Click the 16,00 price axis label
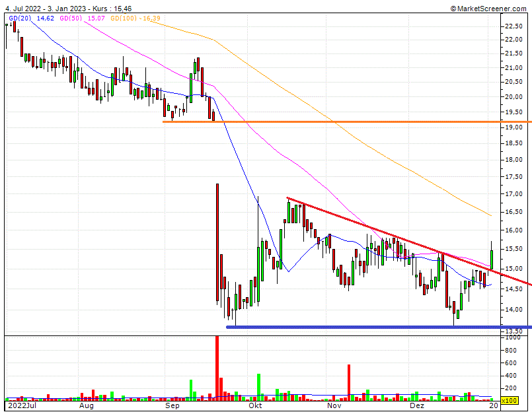532x416 pixels. [513, 230]
